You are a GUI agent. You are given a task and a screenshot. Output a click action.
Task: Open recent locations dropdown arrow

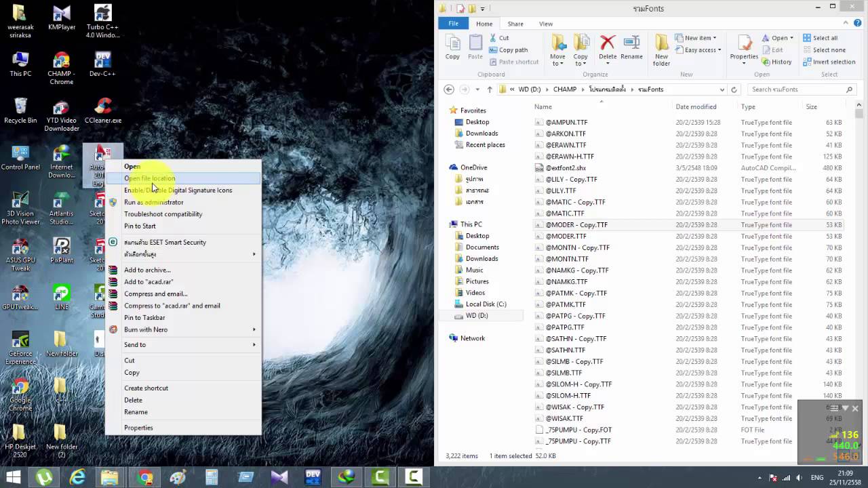tap(477, 89)
